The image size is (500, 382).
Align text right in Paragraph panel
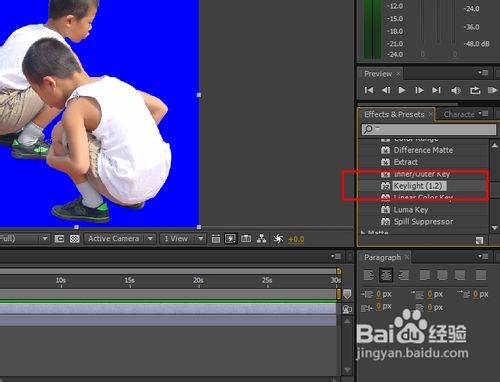coord(403,275)
